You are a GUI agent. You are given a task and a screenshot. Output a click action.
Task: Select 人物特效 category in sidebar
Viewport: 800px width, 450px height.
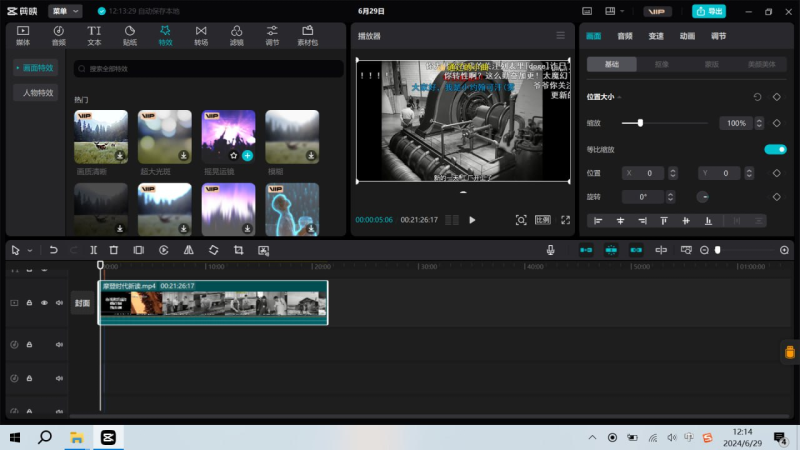click(x=37, y=93)
